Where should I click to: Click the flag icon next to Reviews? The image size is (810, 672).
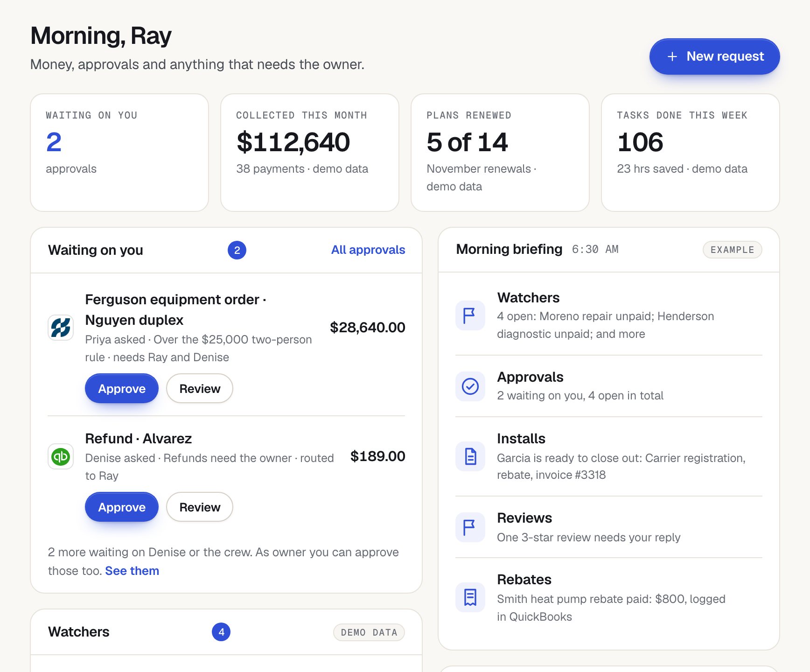click(470, 527)
